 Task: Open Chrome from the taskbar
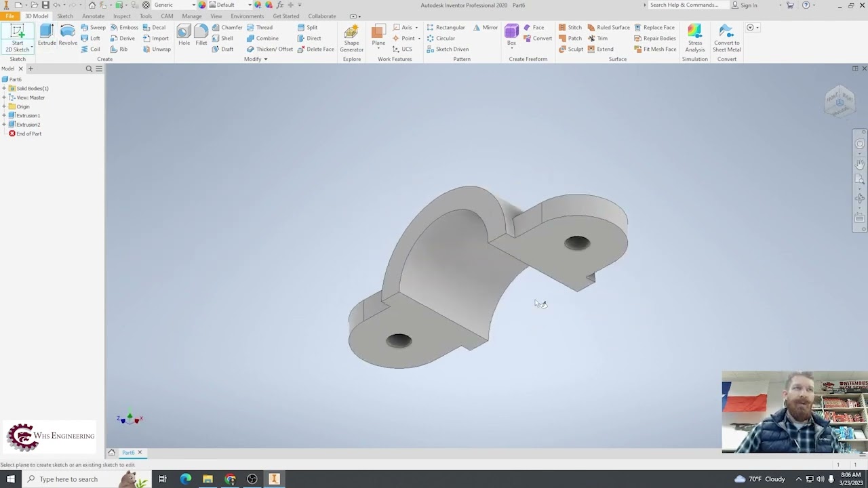coord(230,479)
